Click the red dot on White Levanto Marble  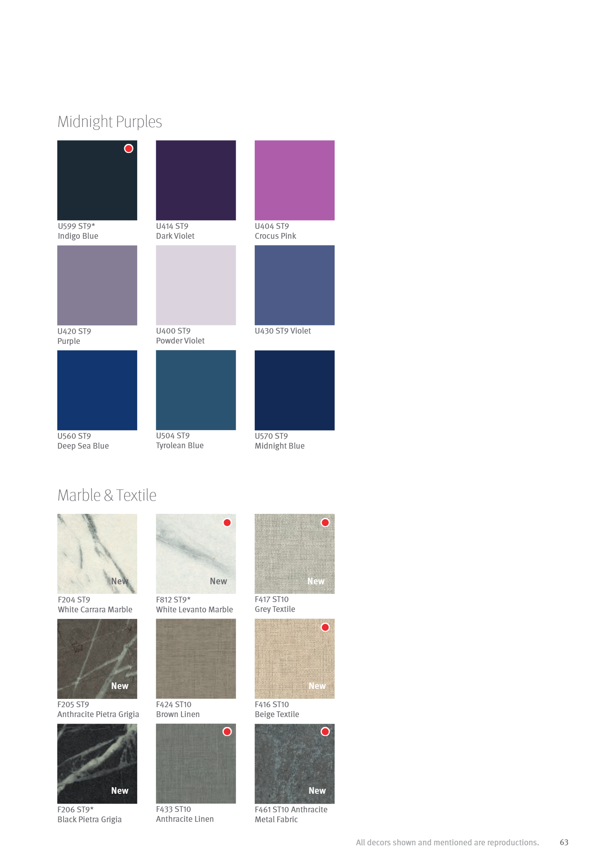coord(227,522)
